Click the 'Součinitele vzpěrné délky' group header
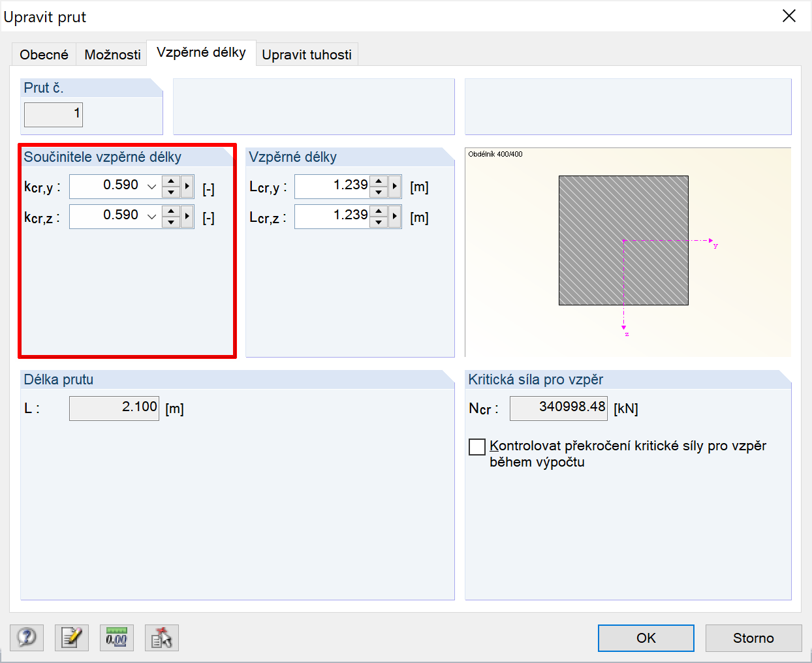812x663 pixels. point(102,157)
